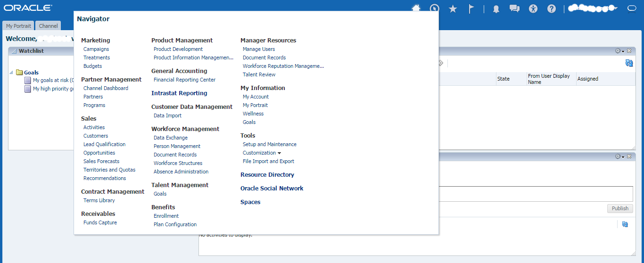
Task: Click document icon beside My goals at risk
Action: coord(28,81)
